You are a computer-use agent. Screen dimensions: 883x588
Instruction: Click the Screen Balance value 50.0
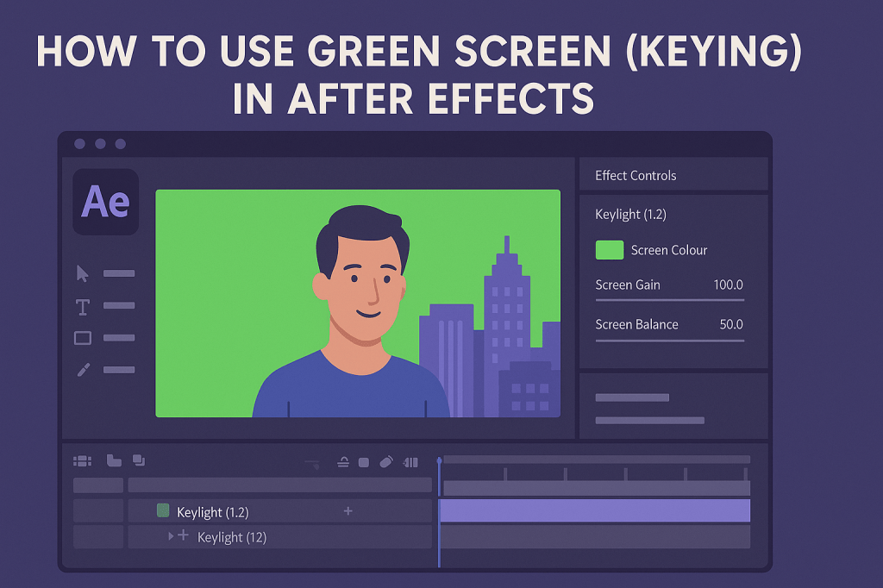731,324
